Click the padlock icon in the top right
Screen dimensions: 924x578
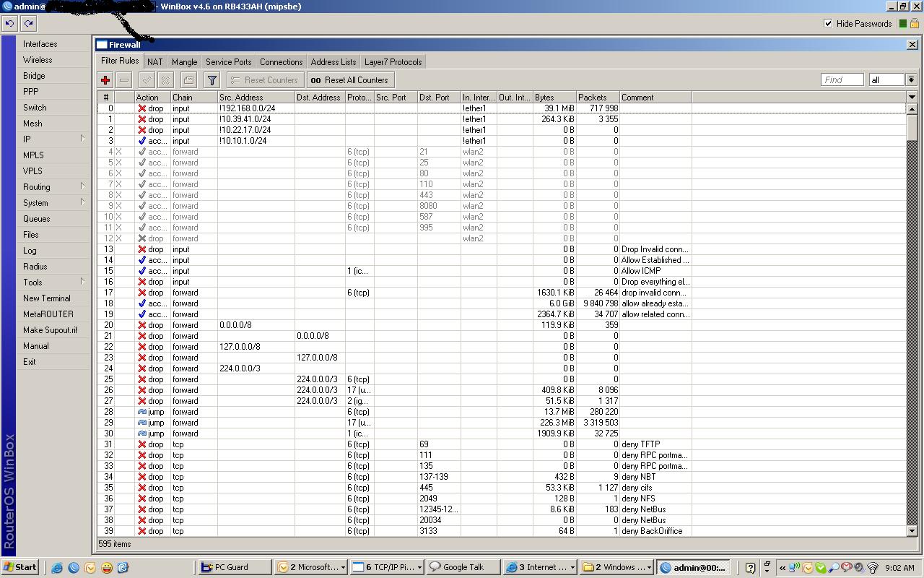click(914, 23)
